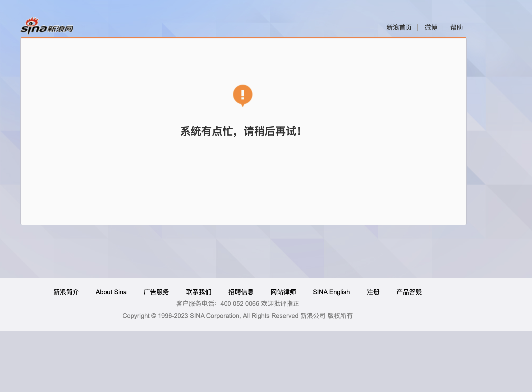Click the 网站律师 footer link

point(283,292)
